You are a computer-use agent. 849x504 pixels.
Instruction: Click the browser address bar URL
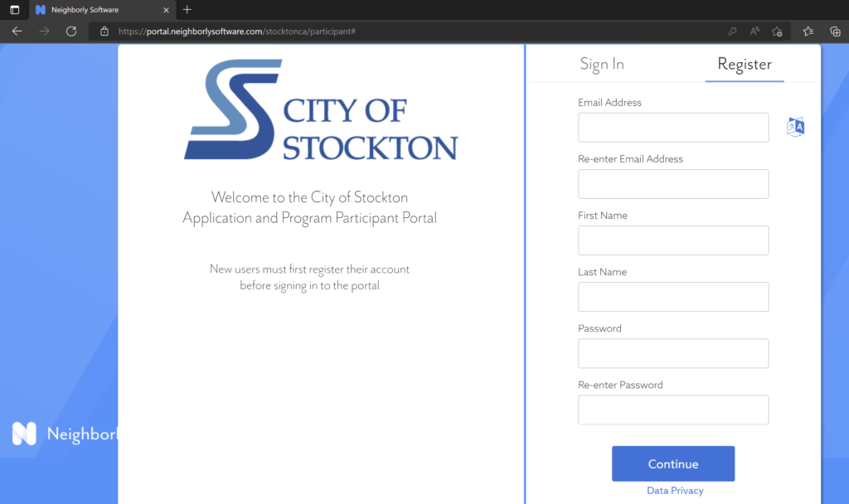[x=236, y=31]
